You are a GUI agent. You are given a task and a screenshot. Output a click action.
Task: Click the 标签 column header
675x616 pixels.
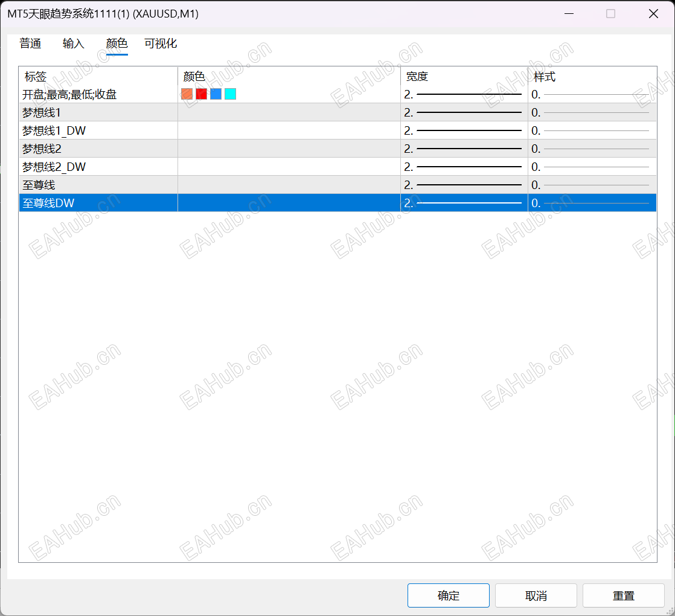point(98,76)
